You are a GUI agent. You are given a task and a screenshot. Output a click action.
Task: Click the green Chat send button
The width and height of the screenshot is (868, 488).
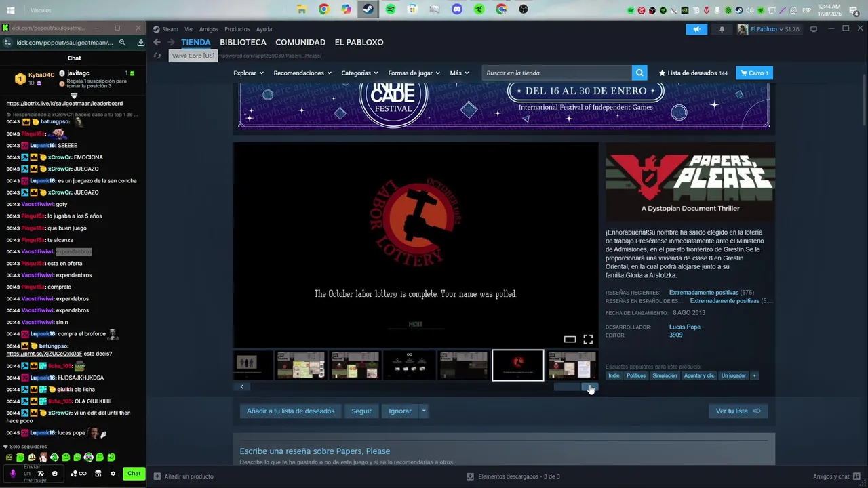tap(134, 474)
